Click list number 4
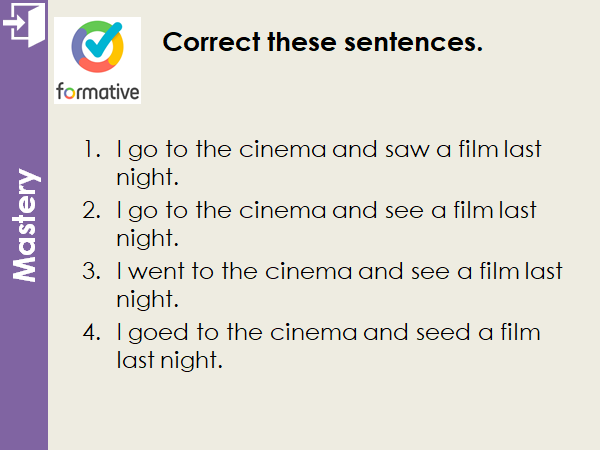Screen dimensions: 600x450 tap(92, 331)
